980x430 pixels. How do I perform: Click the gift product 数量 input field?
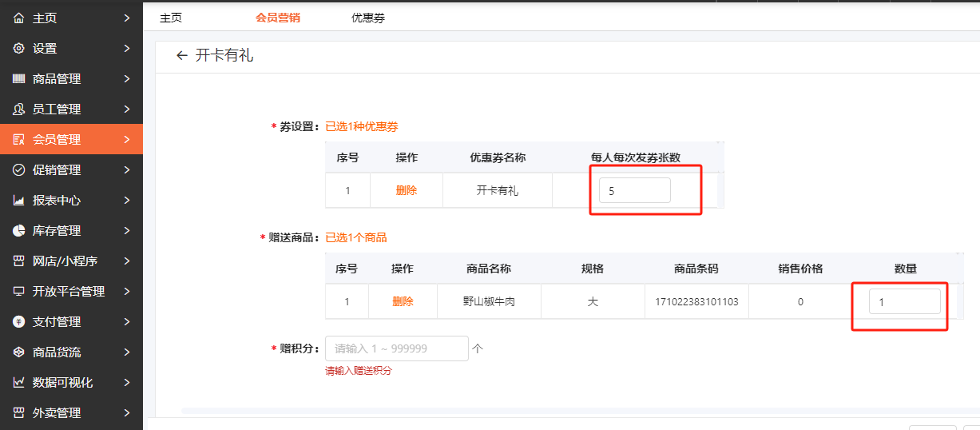click(x=904, y=302)
